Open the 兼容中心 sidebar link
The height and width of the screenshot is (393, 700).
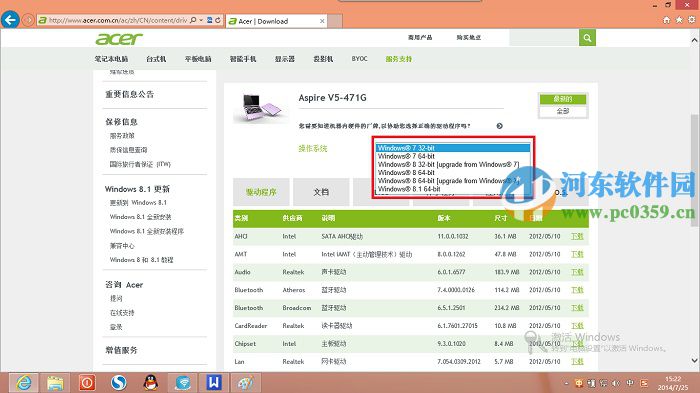pyautogui.click(x=122, y=246)
